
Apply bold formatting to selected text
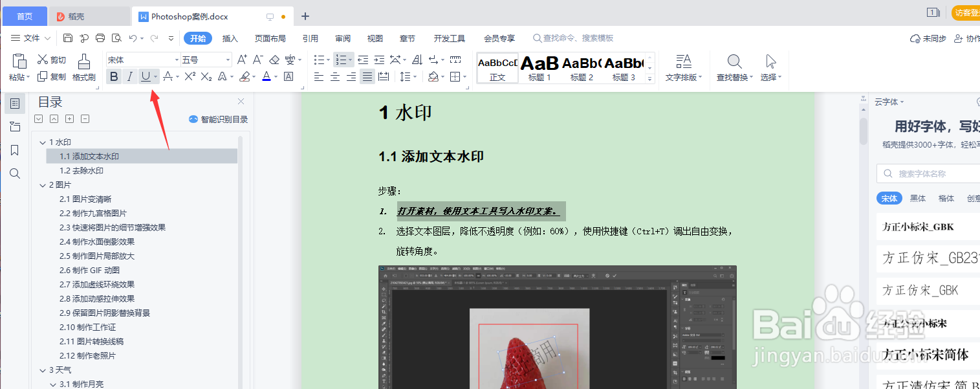coord(114,76)
